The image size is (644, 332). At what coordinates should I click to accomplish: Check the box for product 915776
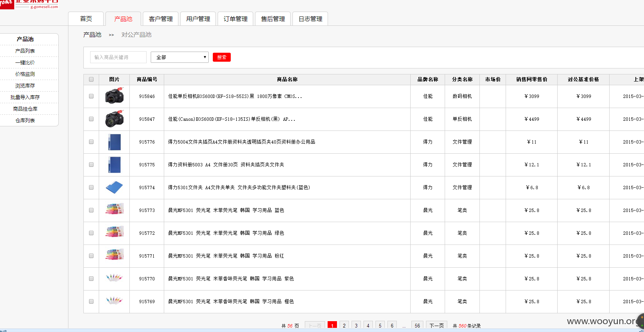pyautogui.click(x=91, y=142)
